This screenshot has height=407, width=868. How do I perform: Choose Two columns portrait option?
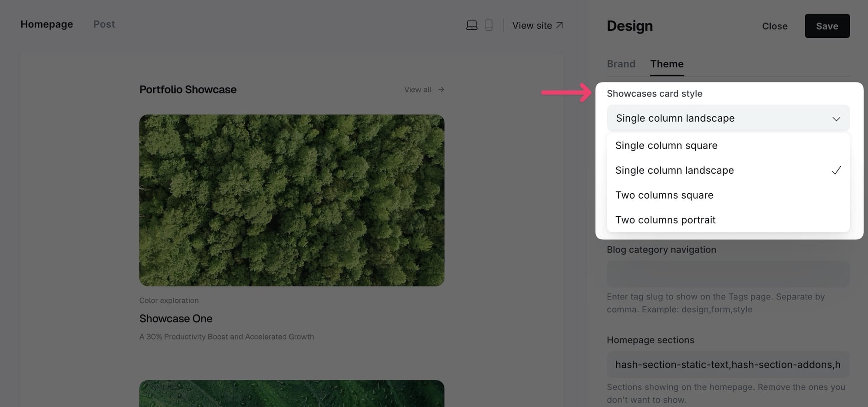click(728, 220)
